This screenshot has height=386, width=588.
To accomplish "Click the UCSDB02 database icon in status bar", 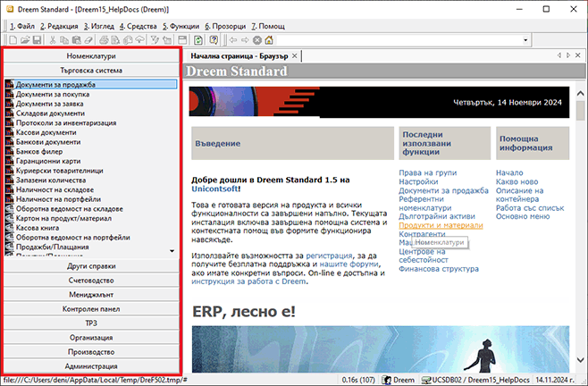I will click(x=426, y=380).
